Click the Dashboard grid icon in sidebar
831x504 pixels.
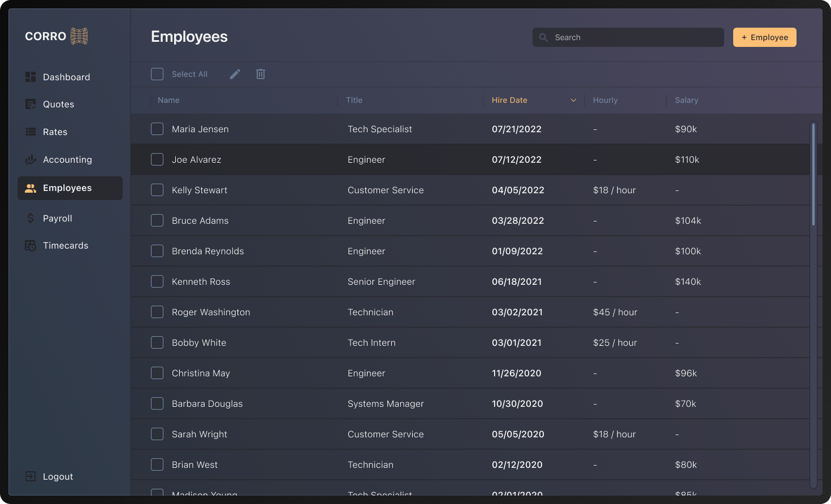click(x=31, y=77)
